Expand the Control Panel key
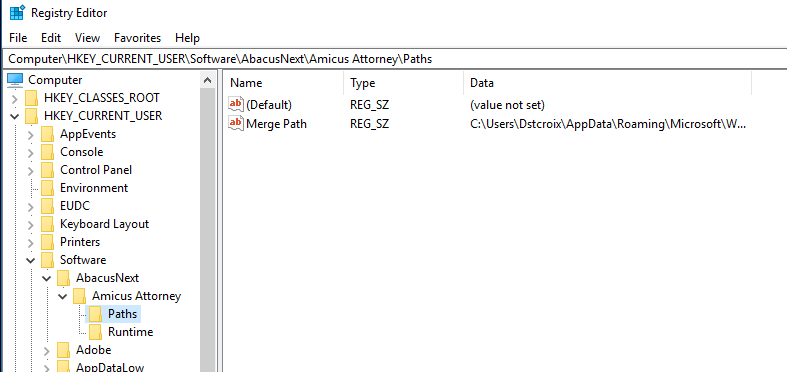The width and height of the screenshot is (787, 372). (31, 171)
